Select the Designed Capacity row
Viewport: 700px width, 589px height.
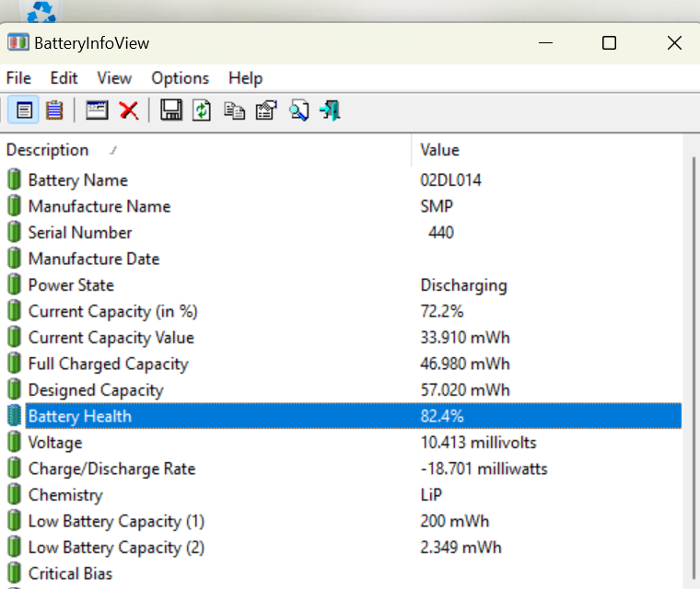click(x=341, y=390)
